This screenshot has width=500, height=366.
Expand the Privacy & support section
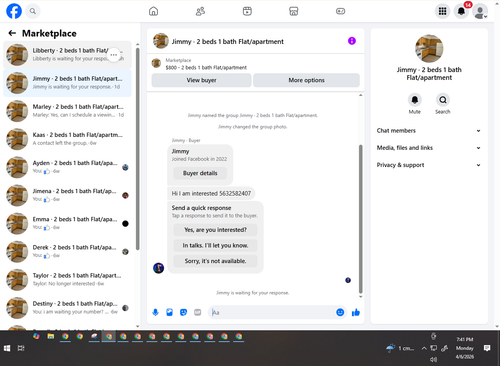click(429, 165)
